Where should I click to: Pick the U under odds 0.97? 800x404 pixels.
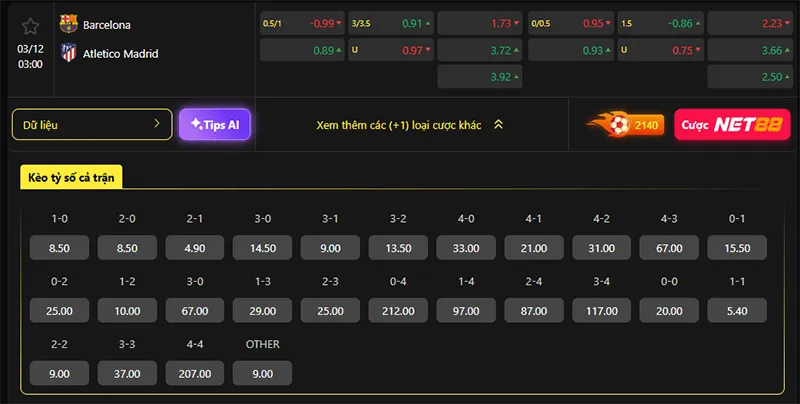coord(391,50)
